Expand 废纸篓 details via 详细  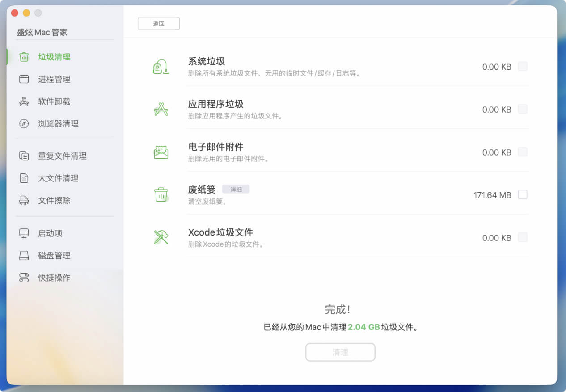coord(236,189)
